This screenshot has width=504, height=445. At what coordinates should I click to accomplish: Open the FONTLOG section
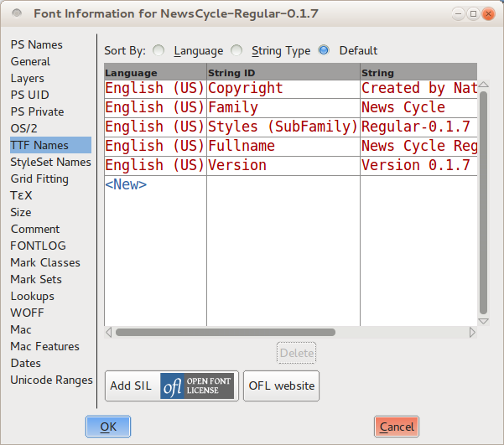[37, 246]
